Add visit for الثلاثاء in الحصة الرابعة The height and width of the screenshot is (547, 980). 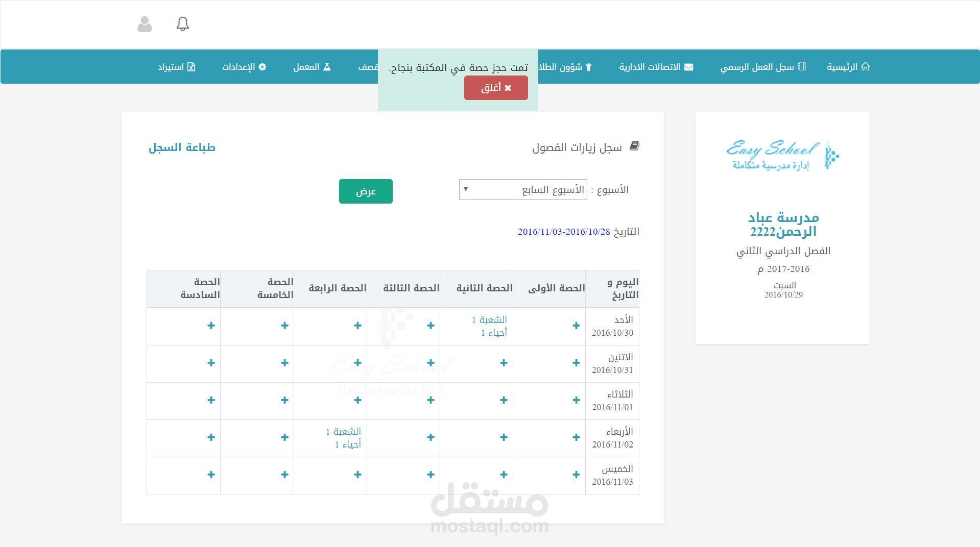tap(357, 400)
